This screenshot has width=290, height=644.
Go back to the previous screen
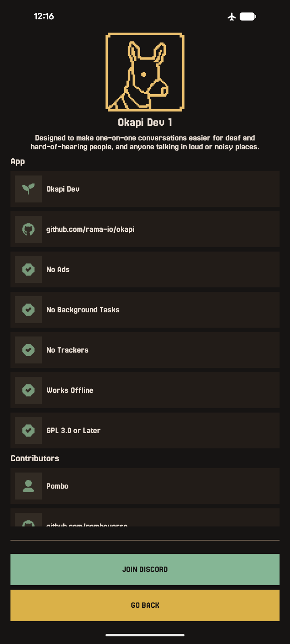click(145, 605)
